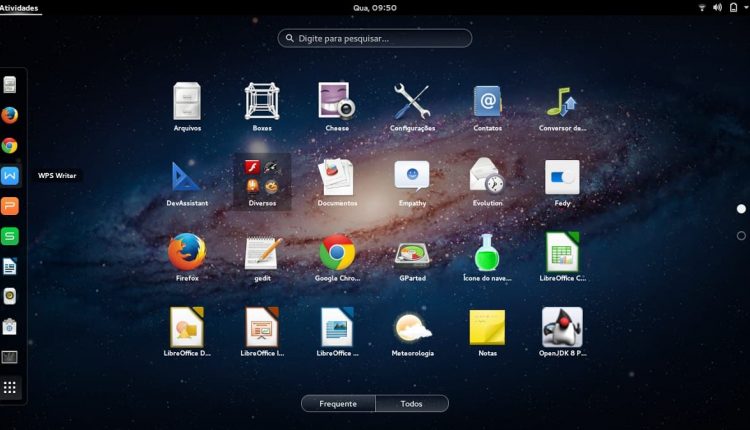The width and height of the screenshot is (750, 430).
Task: Launch LibreOffice document app in grid's bottom row
Action: pyautogui.click(x=337, y=327)
